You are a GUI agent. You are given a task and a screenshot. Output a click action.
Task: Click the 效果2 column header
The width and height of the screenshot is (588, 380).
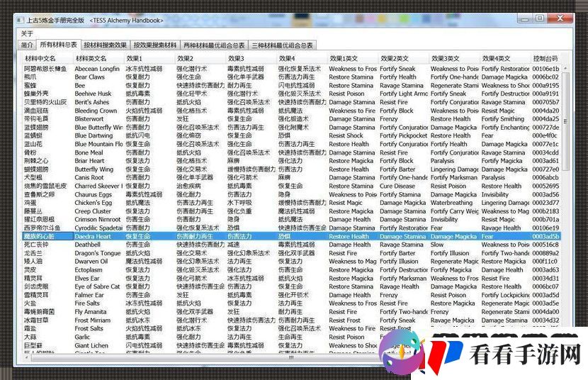coord(200,59)
